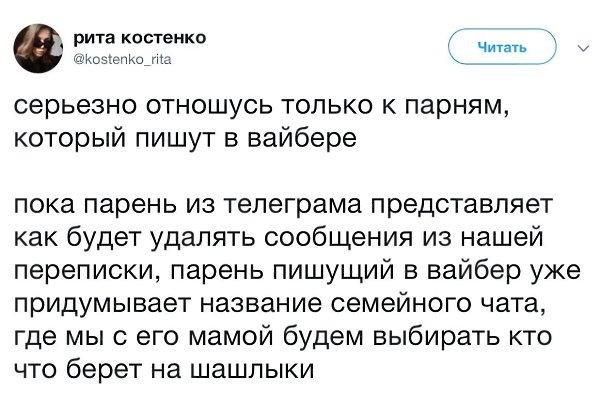Viewport: 600px width, 394px height.
Task: Click the line starting переписки, парень пишущий
Action: coord(297,270)
